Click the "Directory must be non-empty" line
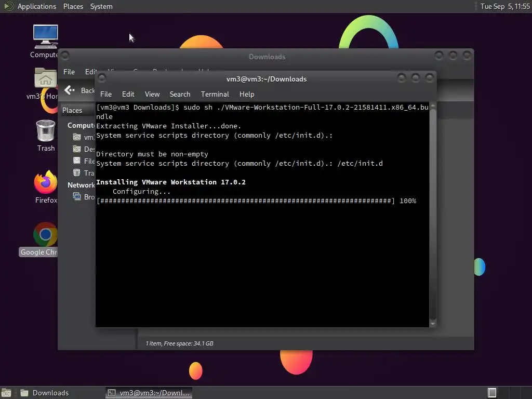The width and height of the screenshot is (532, 399). pos(152,154)
